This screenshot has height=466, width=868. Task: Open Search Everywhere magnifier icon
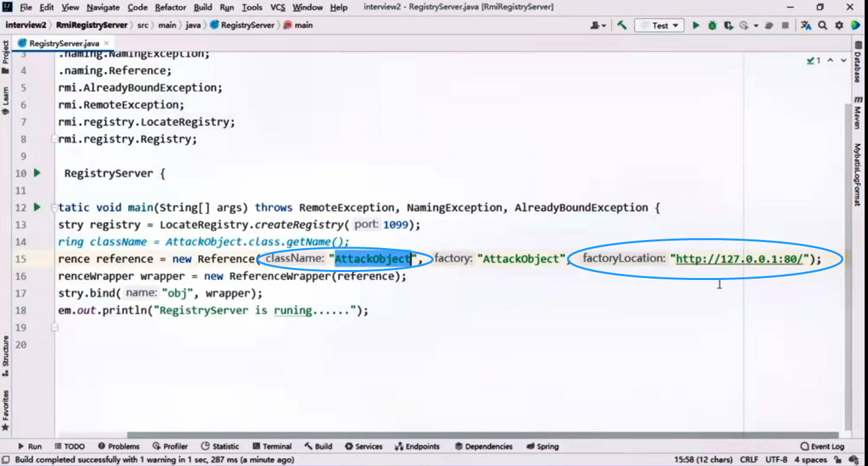point(823,25)
